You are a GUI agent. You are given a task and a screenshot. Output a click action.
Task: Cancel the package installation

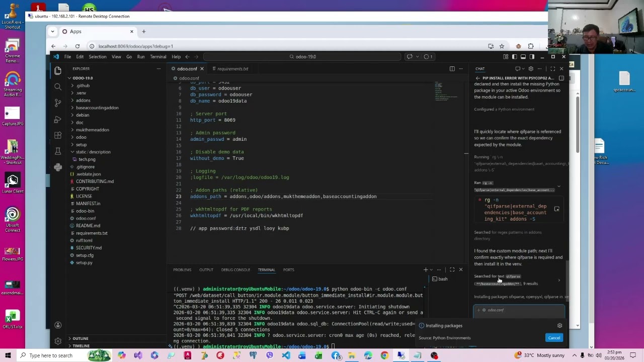pos(554,338)
